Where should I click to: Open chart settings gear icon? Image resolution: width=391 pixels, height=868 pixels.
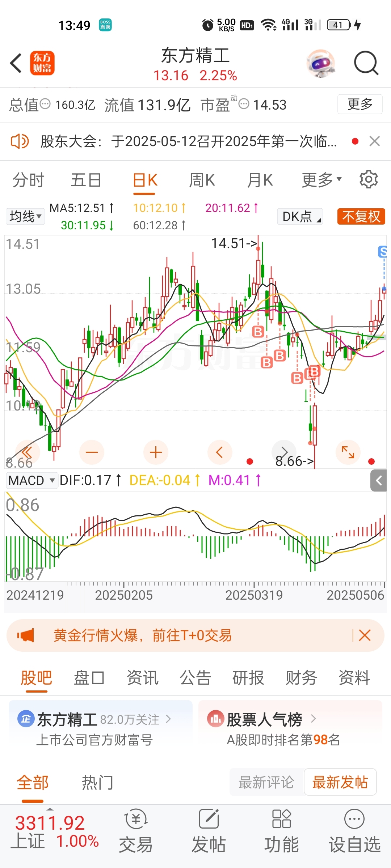pos(369,179)
